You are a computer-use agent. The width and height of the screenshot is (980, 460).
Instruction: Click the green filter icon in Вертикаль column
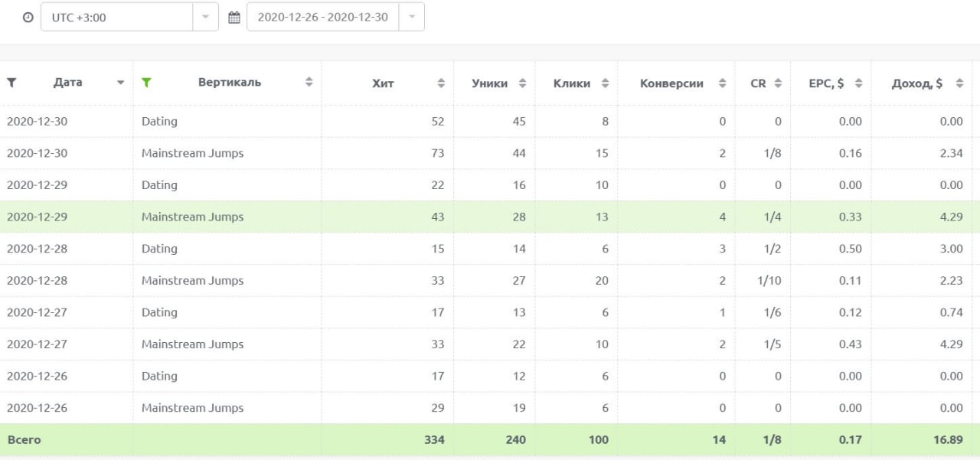146,83
